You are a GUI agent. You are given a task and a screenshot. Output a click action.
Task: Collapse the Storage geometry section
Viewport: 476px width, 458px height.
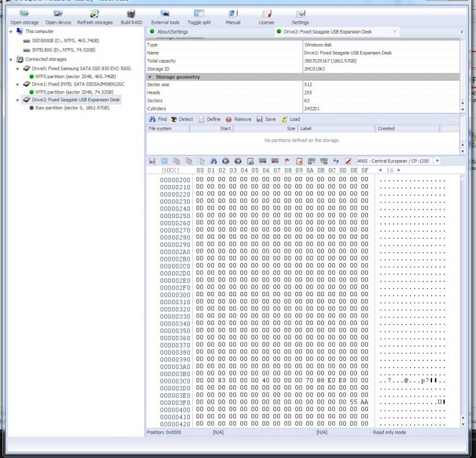[x=150, y=77]
